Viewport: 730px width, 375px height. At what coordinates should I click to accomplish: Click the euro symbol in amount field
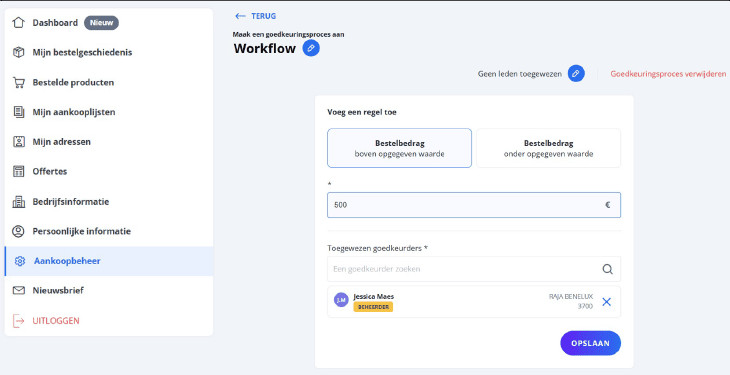(x=608, y=205)
